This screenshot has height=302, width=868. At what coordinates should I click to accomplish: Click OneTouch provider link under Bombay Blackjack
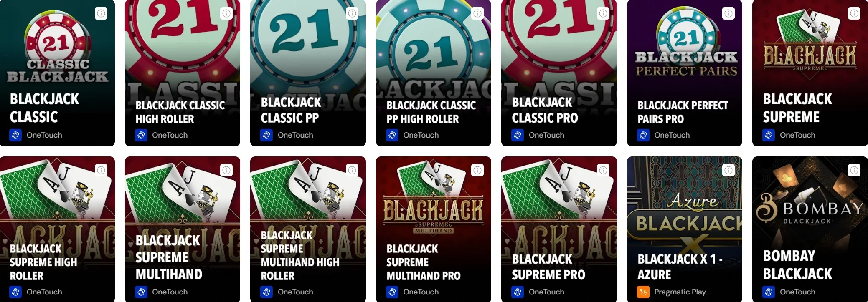click(x=797, y=292)
